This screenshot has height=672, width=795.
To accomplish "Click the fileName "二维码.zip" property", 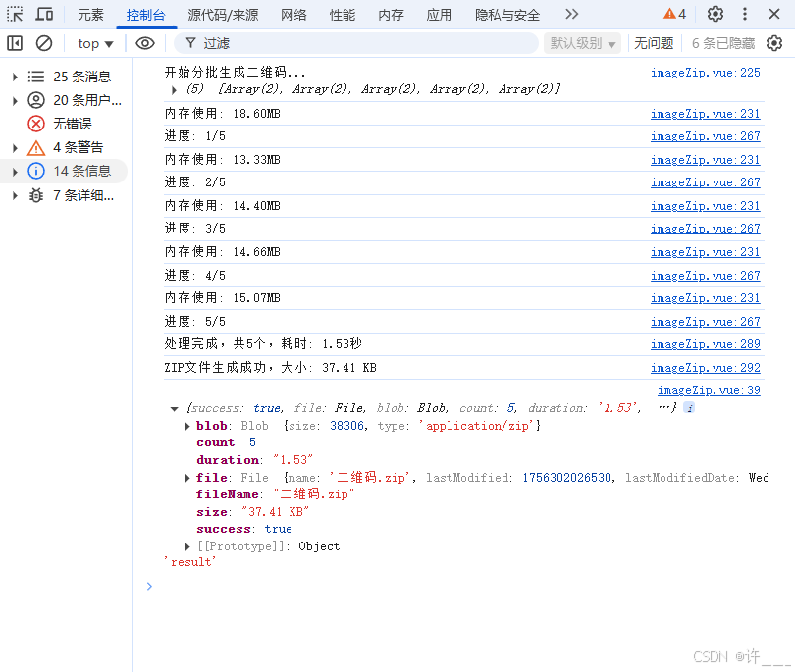I will click(276, 494).
